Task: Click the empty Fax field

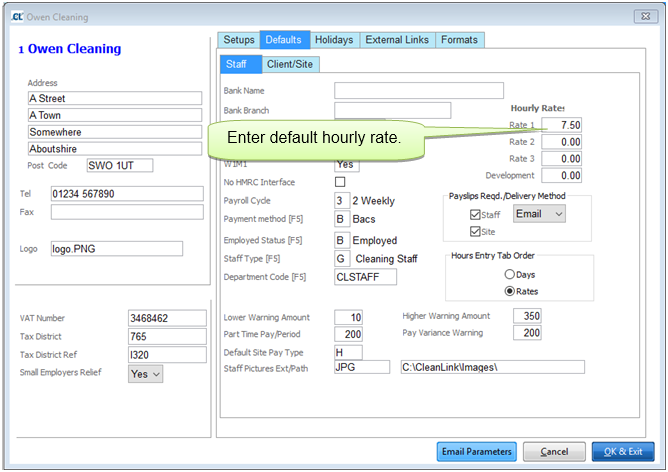Action: click(x=127, y=212)
